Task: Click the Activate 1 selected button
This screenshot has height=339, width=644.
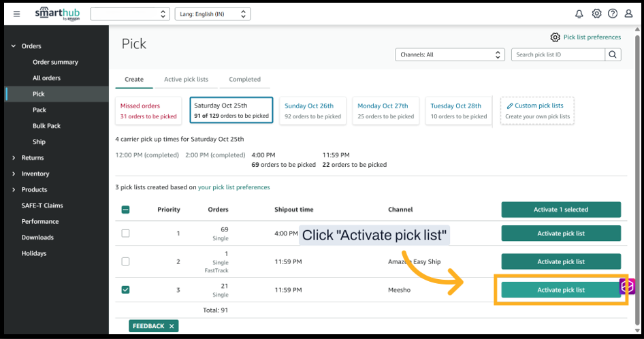Action: [x=561, y=210]
